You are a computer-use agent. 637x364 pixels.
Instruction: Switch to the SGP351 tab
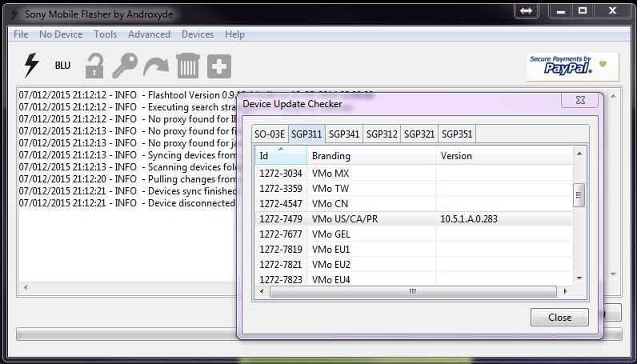click(457, 134)
